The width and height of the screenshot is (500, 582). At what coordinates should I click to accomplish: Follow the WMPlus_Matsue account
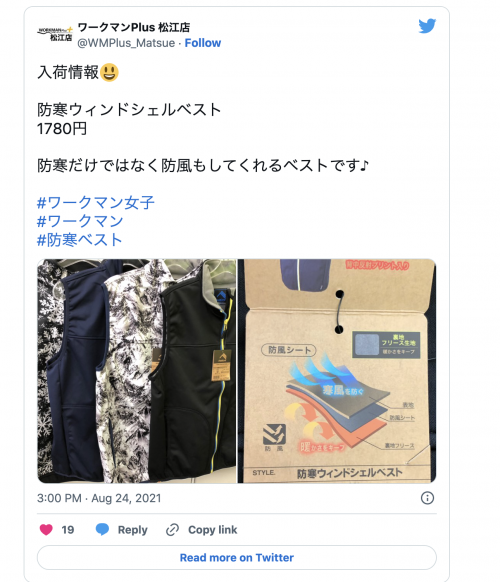[203, 43]
